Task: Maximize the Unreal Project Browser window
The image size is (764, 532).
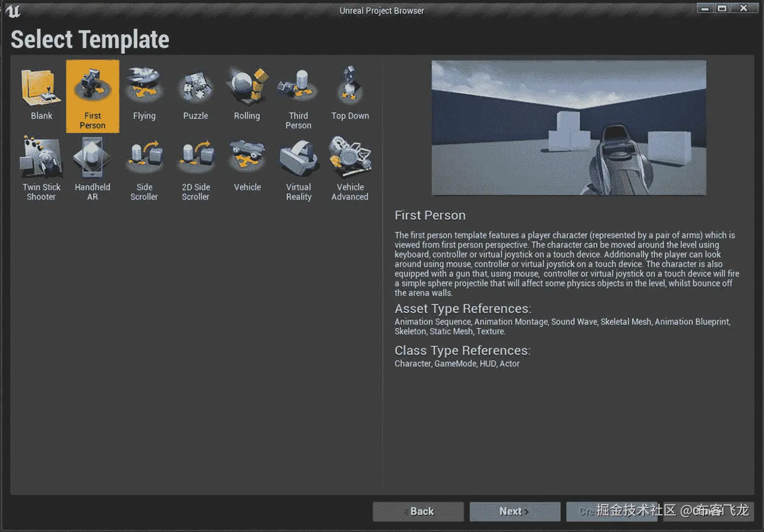Action: coord(722,8)
